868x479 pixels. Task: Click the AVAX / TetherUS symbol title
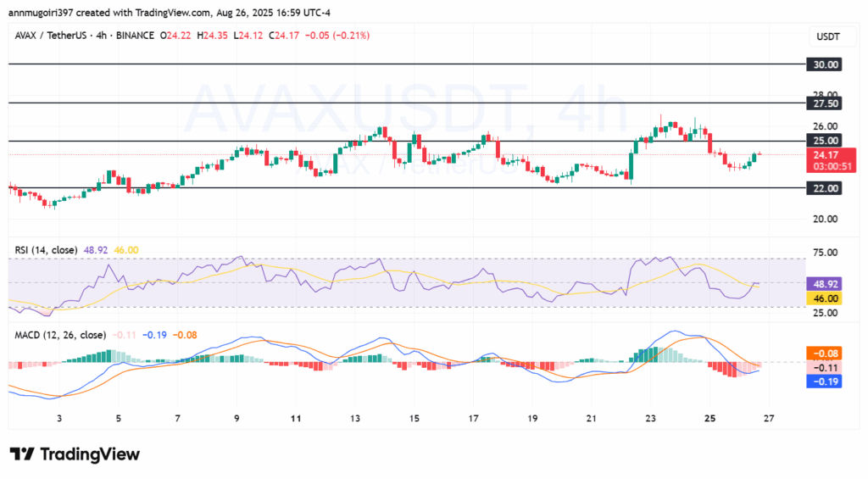[x=50, y=36]
